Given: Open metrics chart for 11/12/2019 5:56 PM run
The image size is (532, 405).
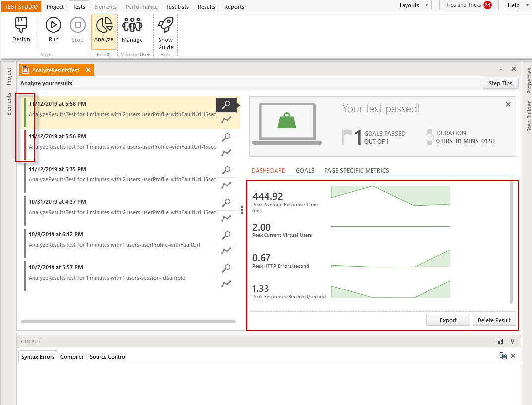Looking at the screenshot, I should pyautogui.click(x=226, y=152).
